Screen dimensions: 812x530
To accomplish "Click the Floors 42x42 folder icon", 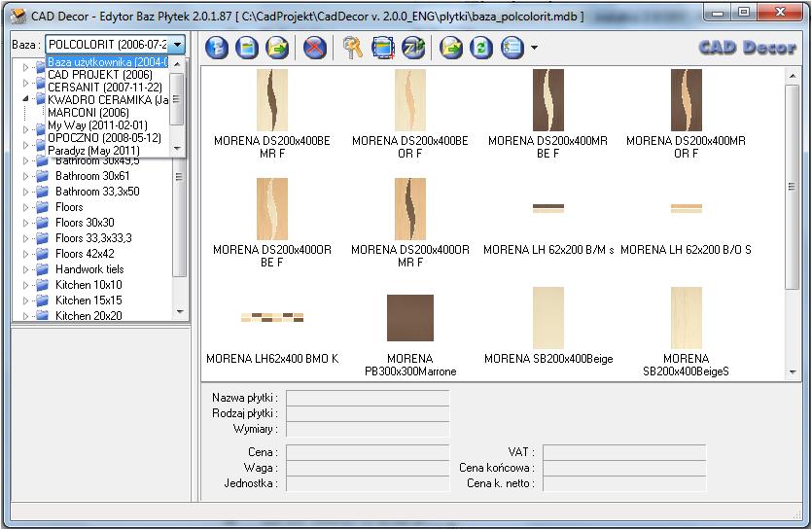I will [x=43, y=254].
